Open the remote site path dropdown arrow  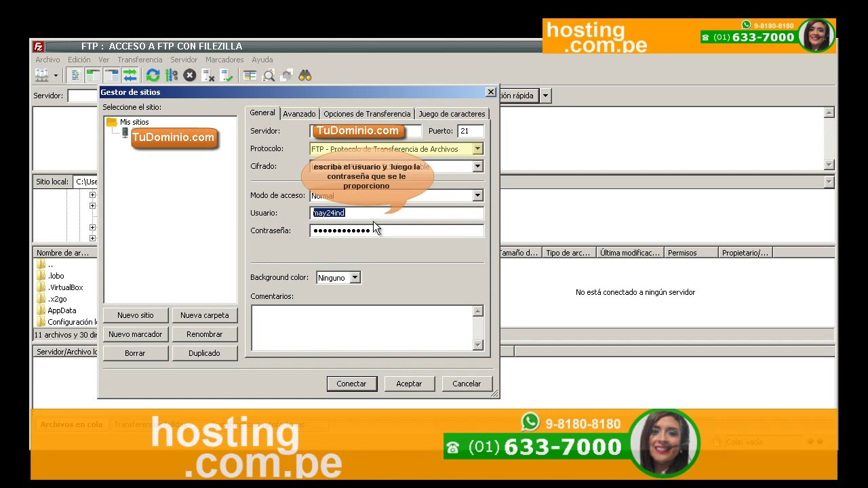tap(829, 182)
